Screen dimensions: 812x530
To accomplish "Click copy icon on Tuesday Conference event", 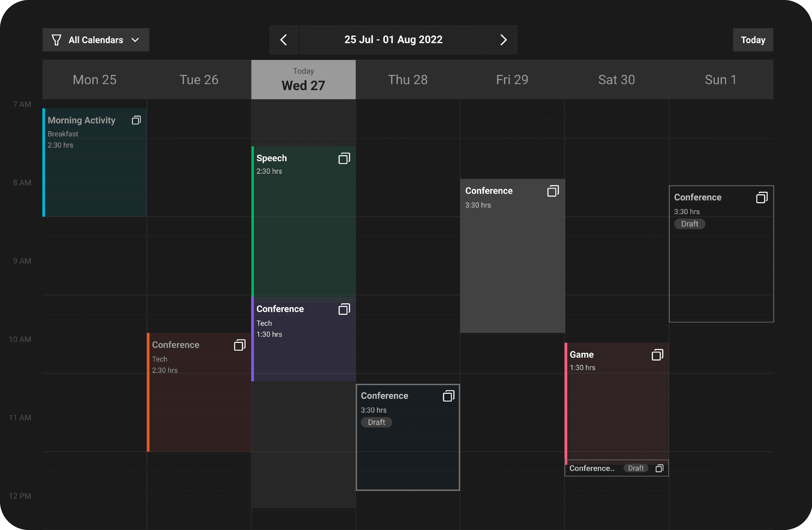I will coord(240,345).
